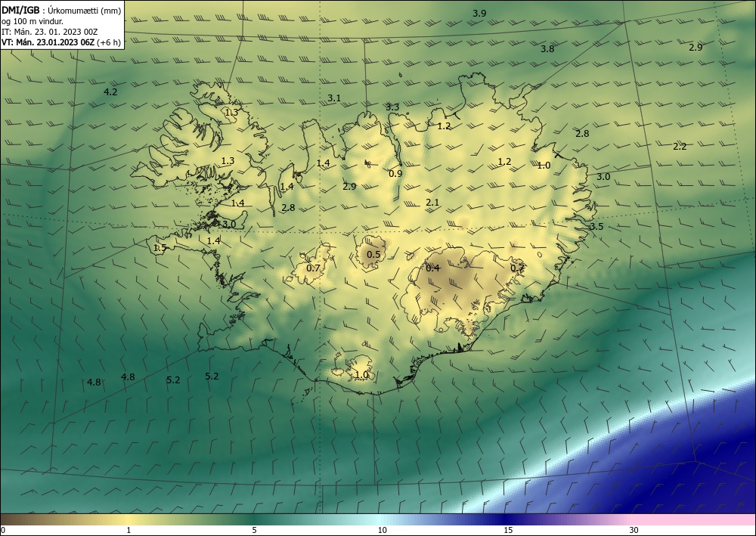The height and width of the screenshot is (536, 756).
Task: Click the 3.9 precipitable water value
Action: pyautogui.click(x=479, y=14)
